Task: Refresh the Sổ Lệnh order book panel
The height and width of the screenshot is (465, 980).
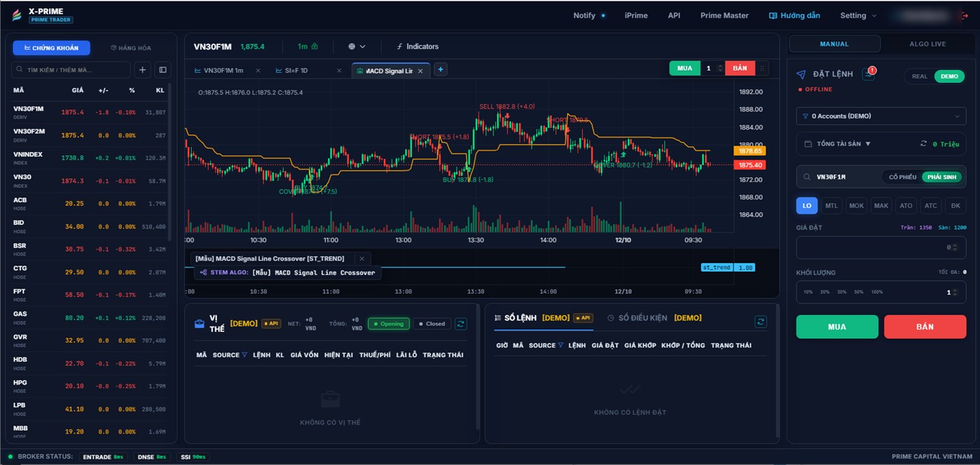Action: point(761,321)
